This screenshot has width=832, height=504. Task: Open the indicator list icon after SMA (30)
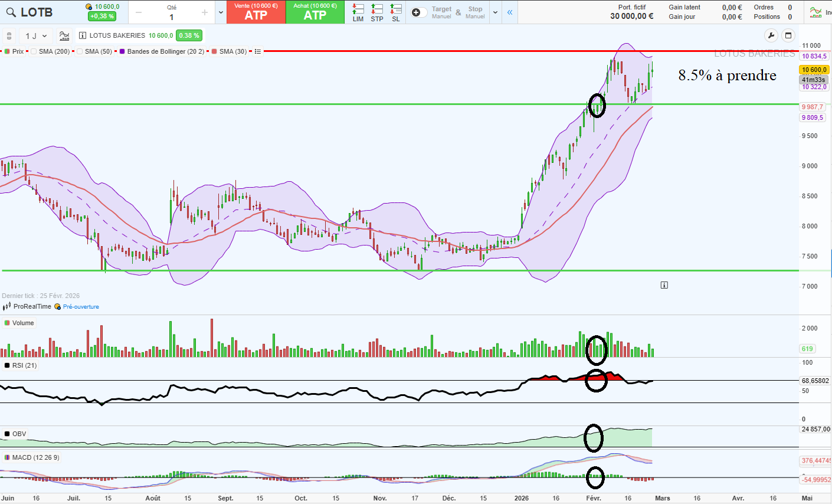click(x=258, y=51)
